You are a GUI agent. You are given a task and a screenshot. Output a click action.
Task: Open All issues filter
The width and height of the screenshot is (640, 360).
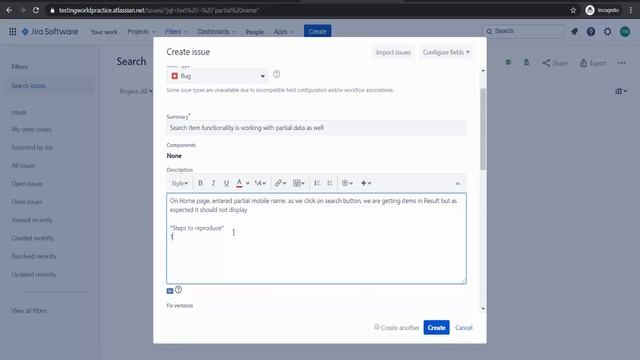[x=23, y=165]
